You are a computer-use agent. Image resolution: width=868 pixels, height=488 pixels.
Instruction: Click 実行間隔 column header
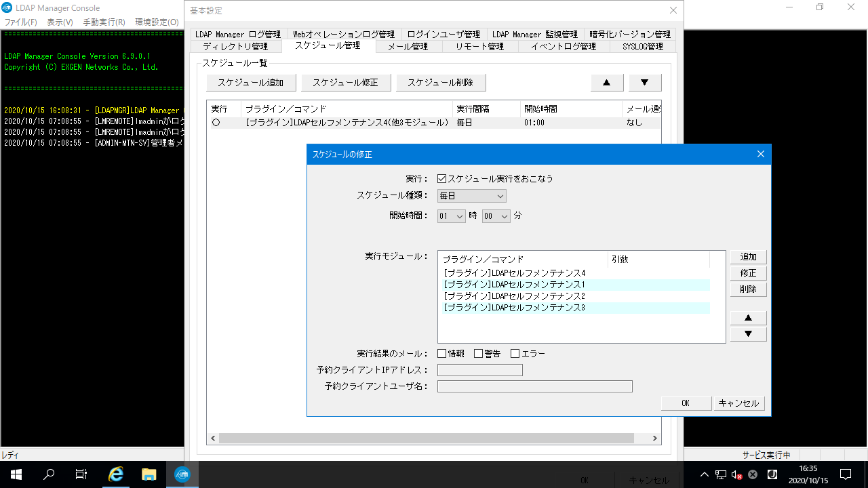[486, 108]
